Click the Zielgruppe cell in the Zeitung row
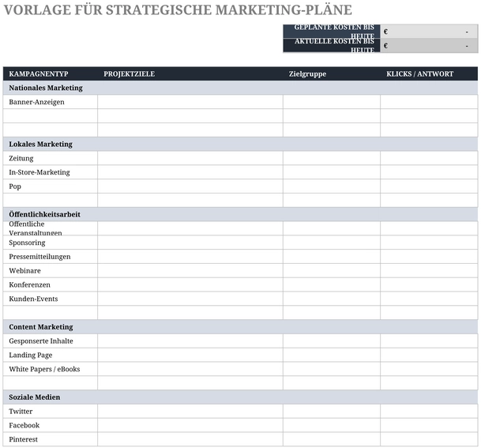This screenshot has height=448, width=481. pyautogui.click(x=332, y=158)
